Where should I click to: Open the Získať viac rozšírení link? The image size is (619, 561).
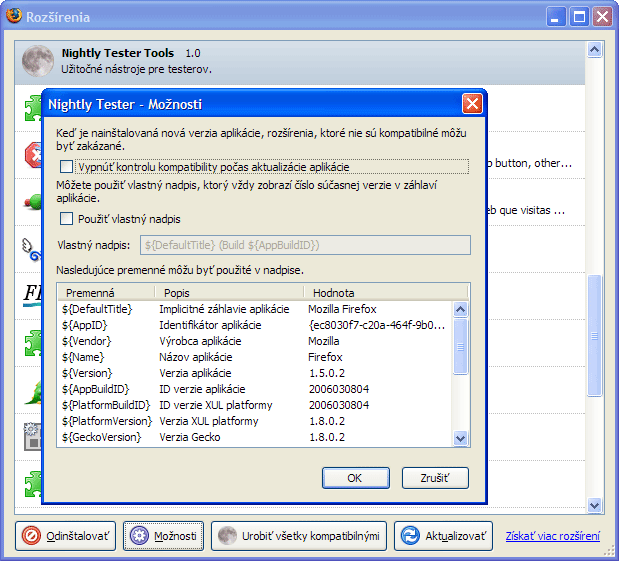553,536
